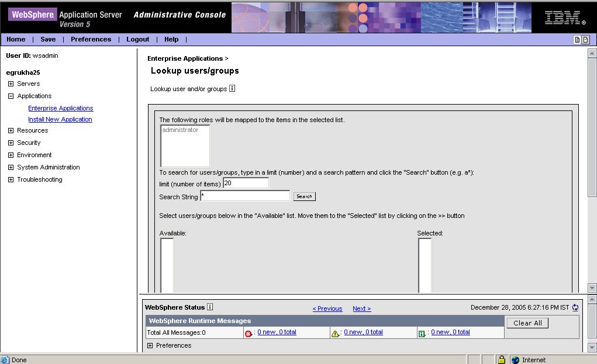Expand the Troubleshooting tree node
The image size is (597, 364).
coord(11,179)
